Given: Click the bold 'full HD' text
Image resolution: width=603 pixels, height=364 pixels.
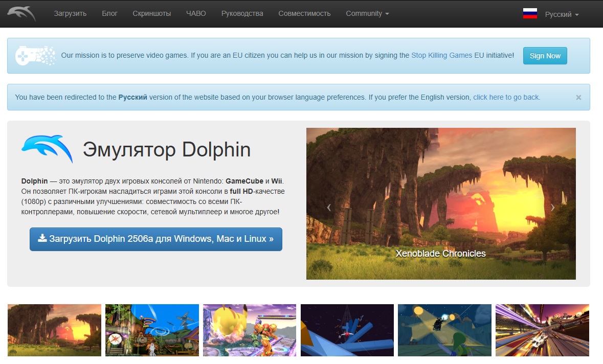Looking at the screenshot, I should coord(241,191).
